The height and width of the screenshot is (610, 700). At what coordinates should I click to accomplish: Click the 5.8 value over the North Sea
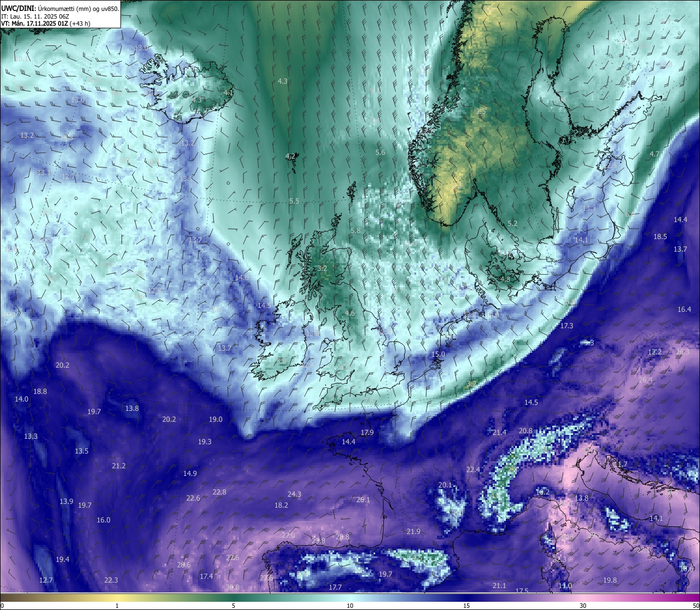(x=355, y=230)
